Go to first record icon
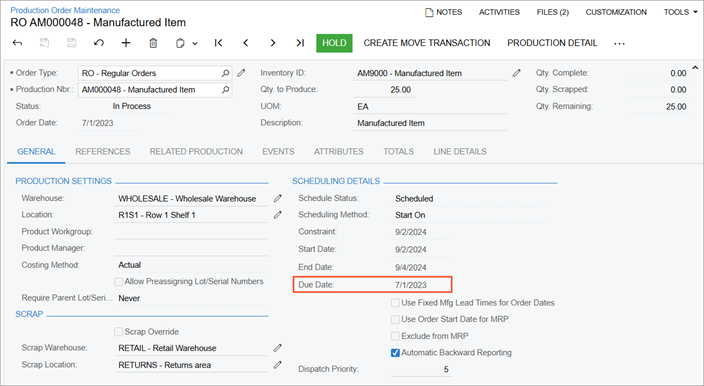Screen dimensions: 704x386 coord(218,43)
